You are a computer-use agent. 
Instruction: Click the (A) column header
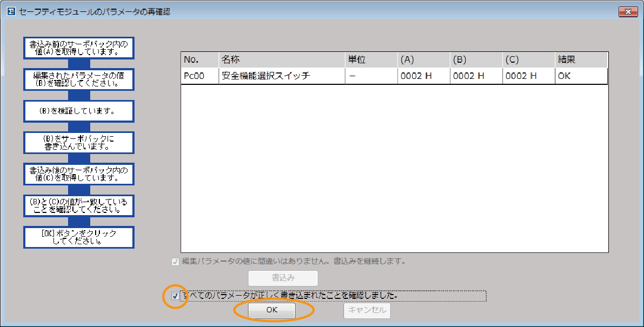click(423, 59)
